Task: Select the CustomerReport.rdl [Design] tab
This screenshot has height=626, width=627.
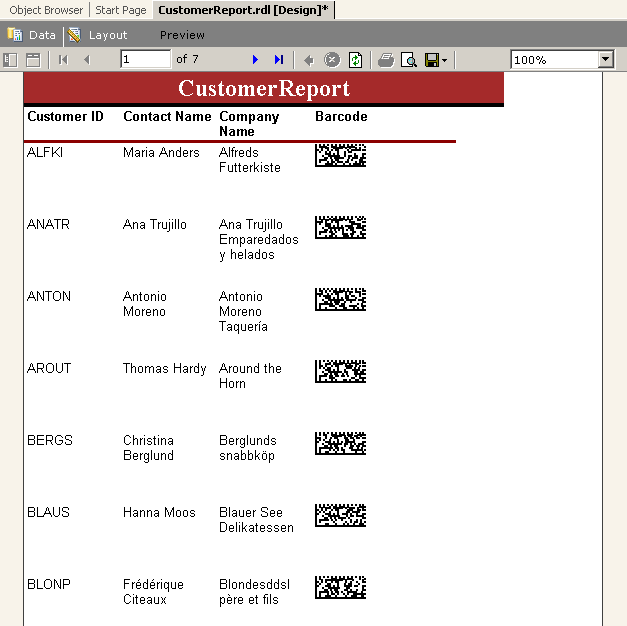Action: click(243, 10)
